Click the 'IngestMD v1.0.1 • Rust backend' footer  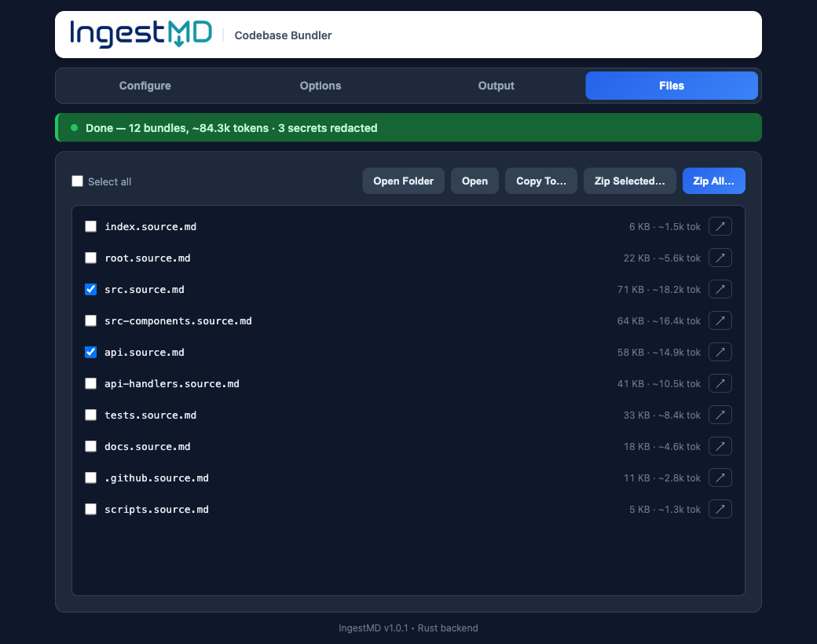coord(408,628)
